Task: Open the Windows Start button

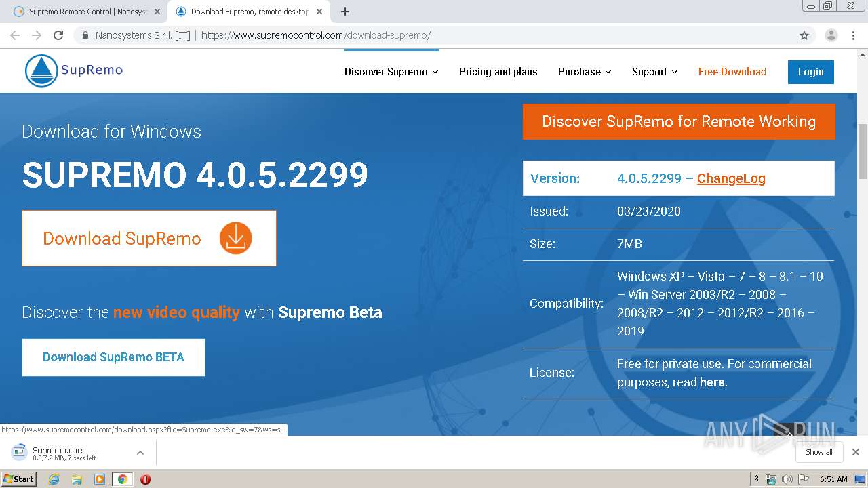Action: tap(19, 479)
